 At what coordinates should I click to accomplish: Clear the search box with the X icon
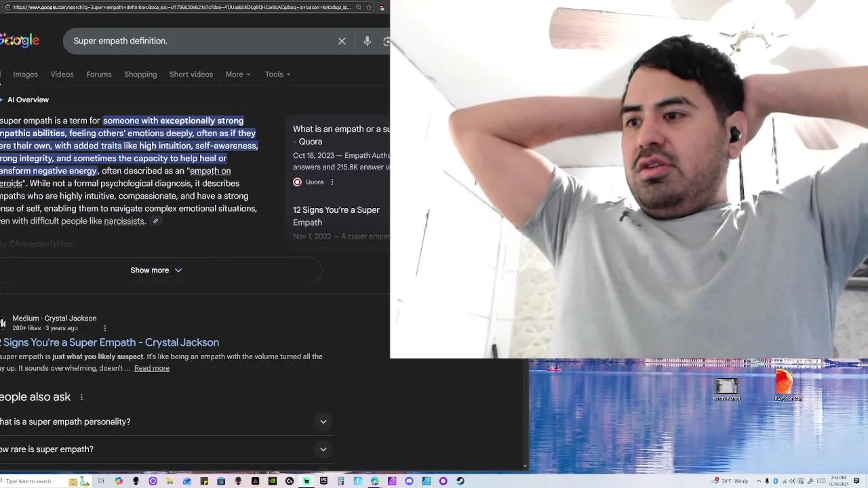(x=342, y=41)
